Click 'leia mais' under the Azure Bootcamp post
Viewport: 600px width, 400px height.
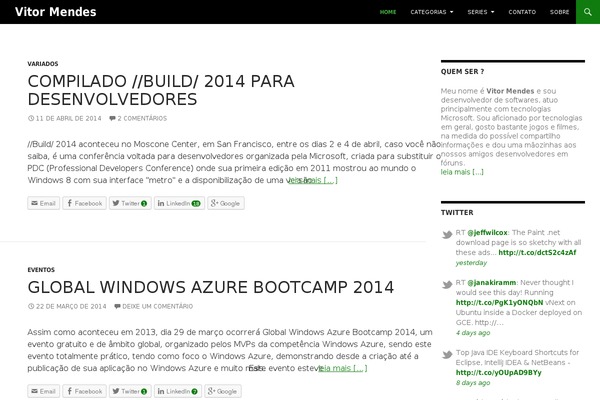(342, 368)
